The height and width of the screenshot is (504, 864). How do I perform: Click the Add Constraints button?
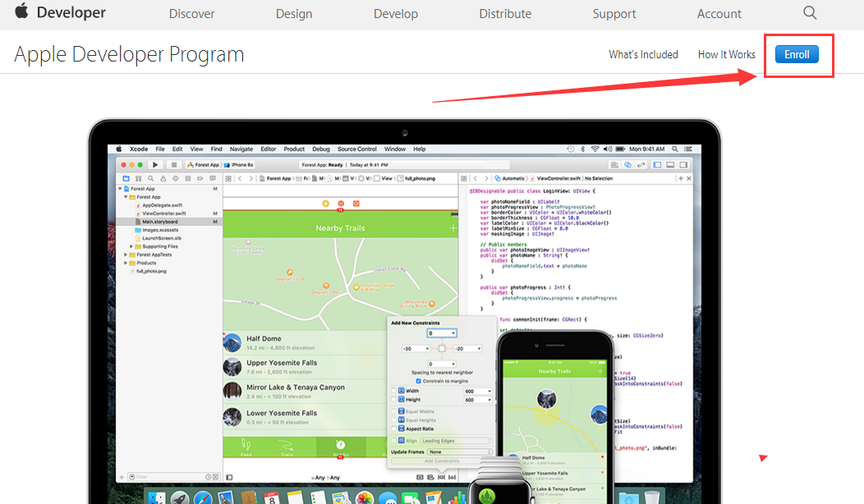coord(441,461)
